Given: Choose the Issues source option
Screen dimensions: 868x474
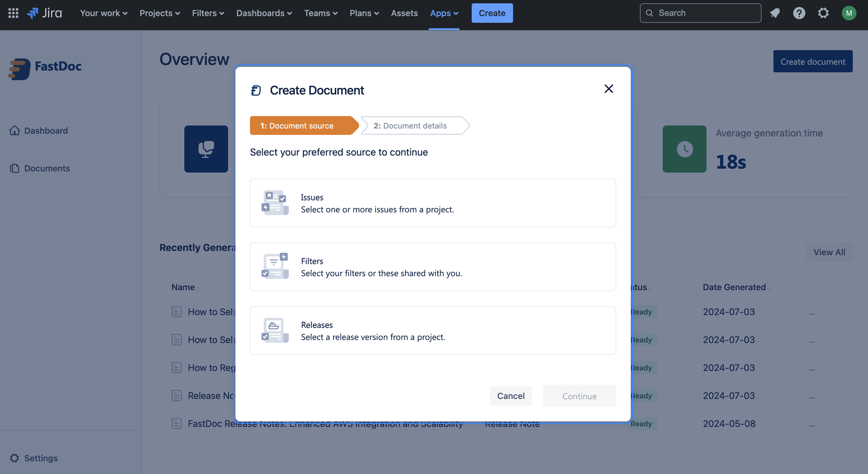Looking at the screenshot, I should 433,203.
